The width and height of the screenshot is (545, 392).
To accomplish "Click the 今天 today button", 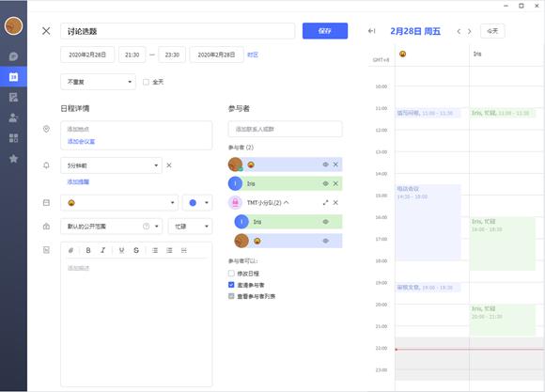I will point(492,31).
